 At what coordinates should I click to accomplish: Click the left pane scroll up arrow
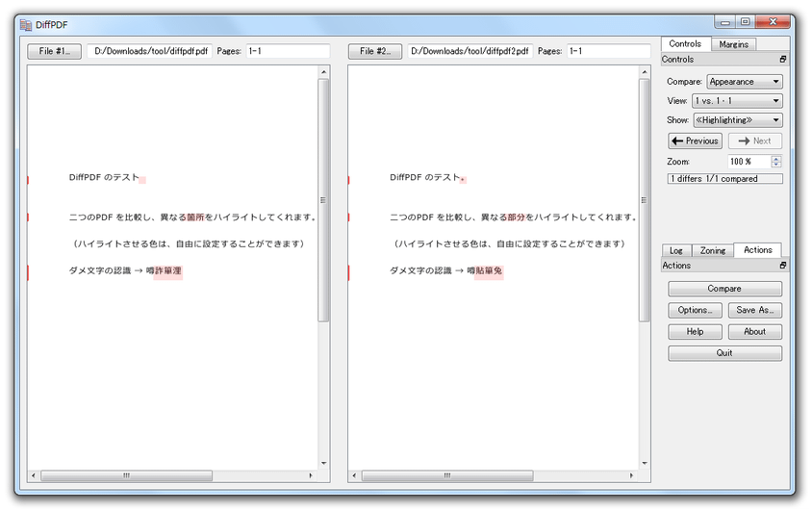323,72
